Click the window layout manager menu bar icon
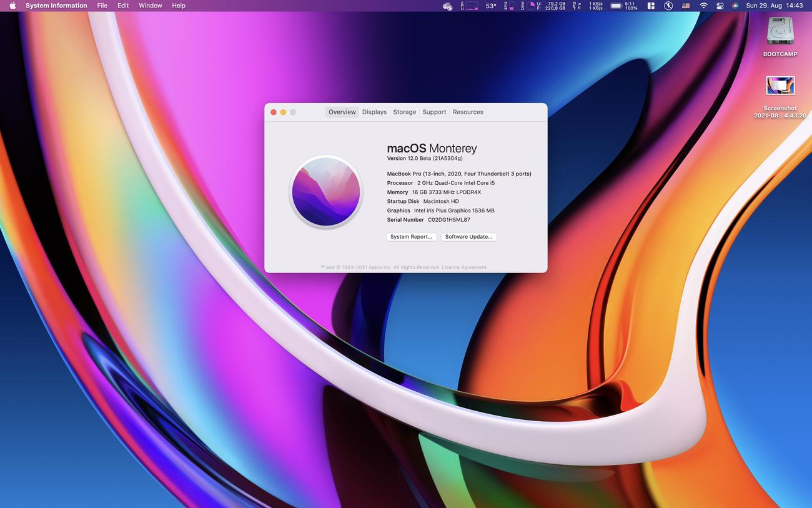Screen dimensions: 812x508 click(651, 6)
